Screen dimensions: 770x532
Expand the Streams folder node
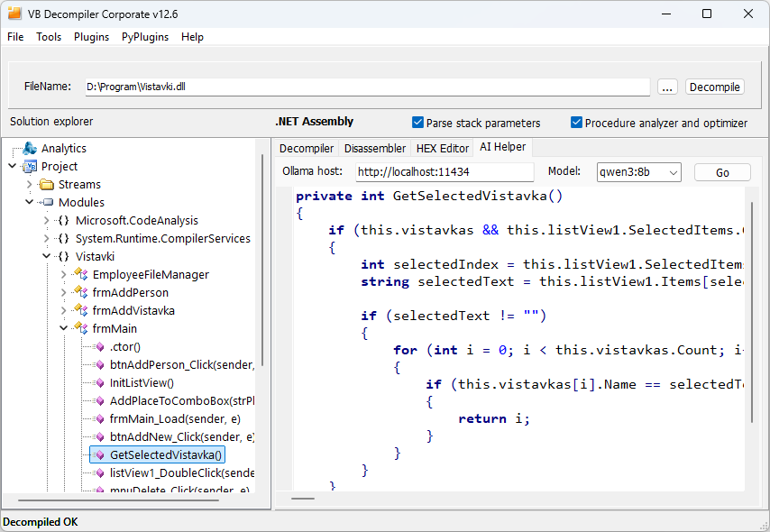pyautogui.click(x=30, y=185)
